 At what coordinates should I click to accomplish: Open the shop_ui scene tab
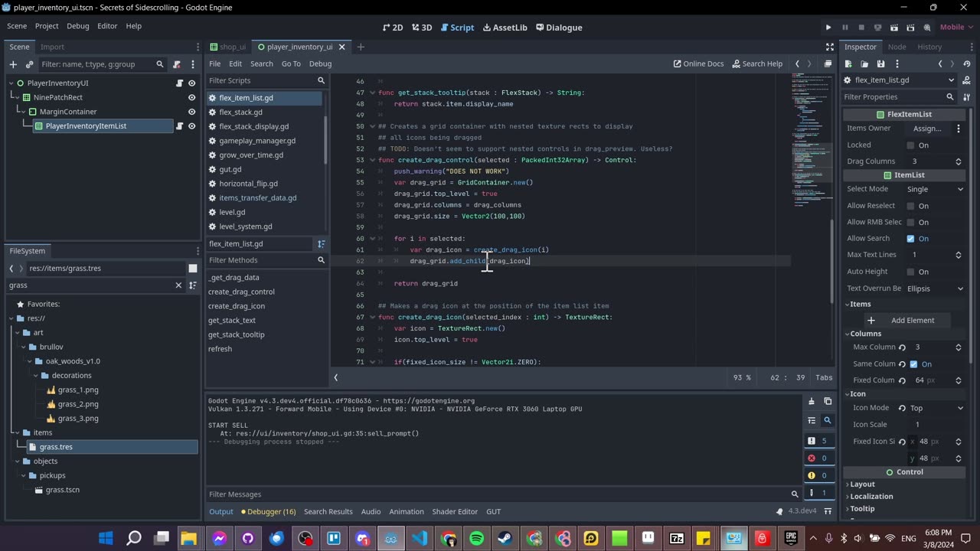pyautogui.click(x=227, y=47)
